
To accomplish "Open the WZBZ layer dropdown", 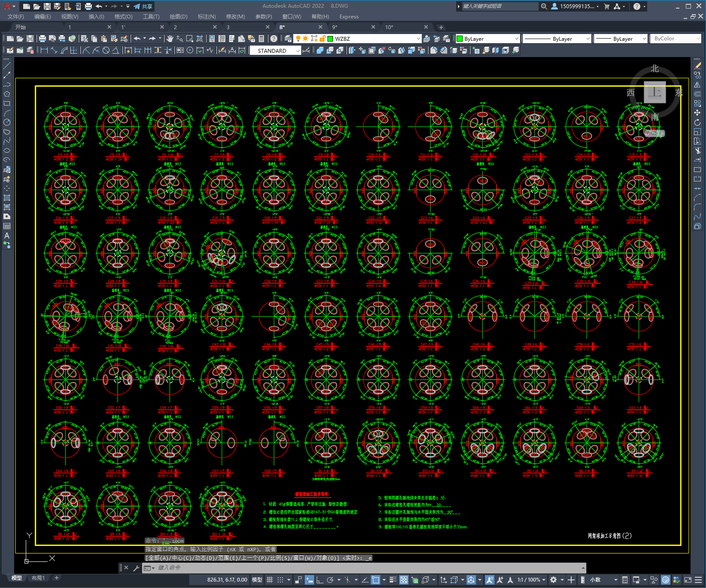I will 418,39.
